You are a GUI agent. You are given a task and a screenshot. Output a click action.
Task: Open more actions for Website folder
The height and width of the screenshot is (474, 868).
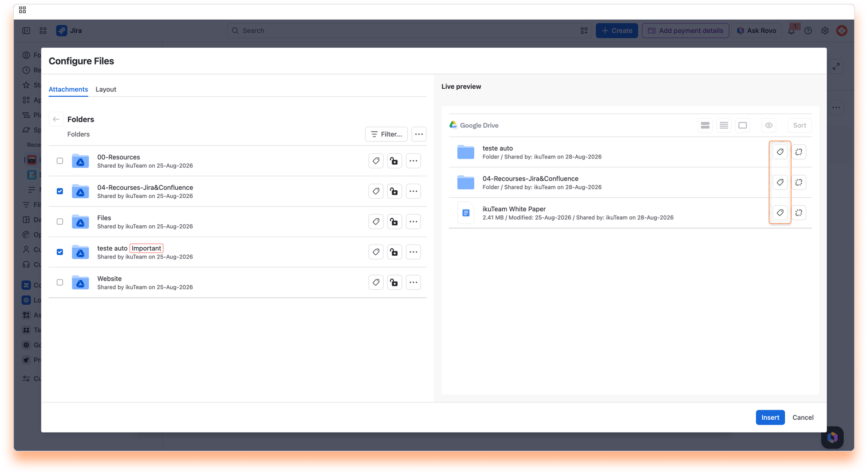[x=413, y=282]
